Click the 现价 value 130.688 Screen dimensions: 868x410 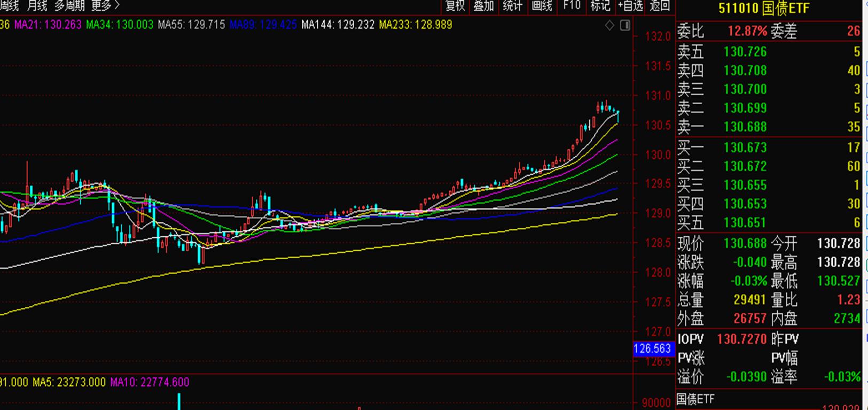[745, 244]
